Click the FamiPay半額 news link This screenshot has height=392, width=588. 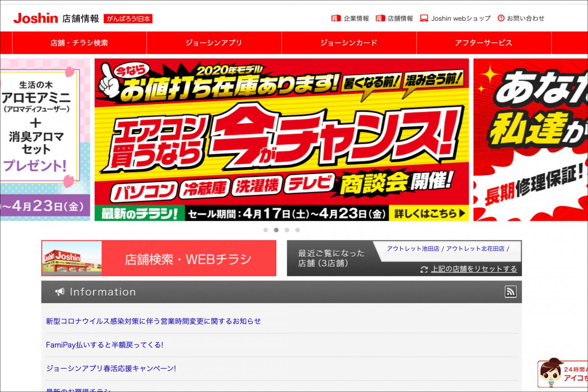[105, 345]
